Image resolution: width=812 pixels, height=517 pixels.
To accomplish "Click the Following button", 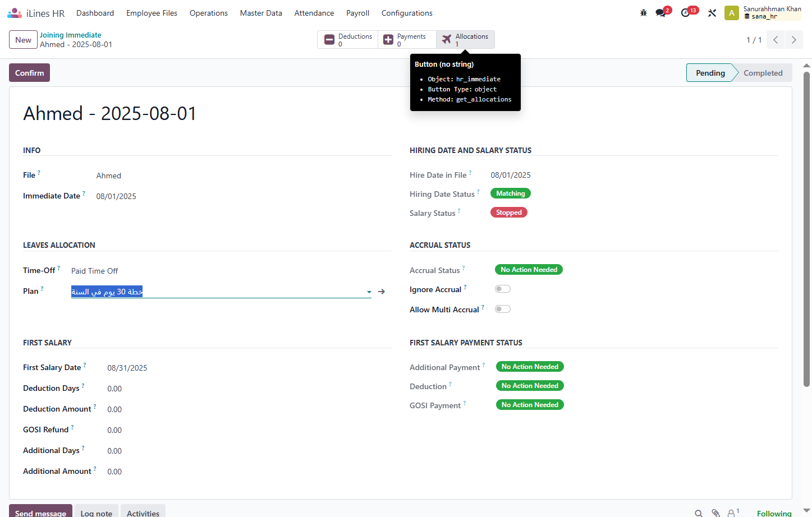I will point(774,513).
